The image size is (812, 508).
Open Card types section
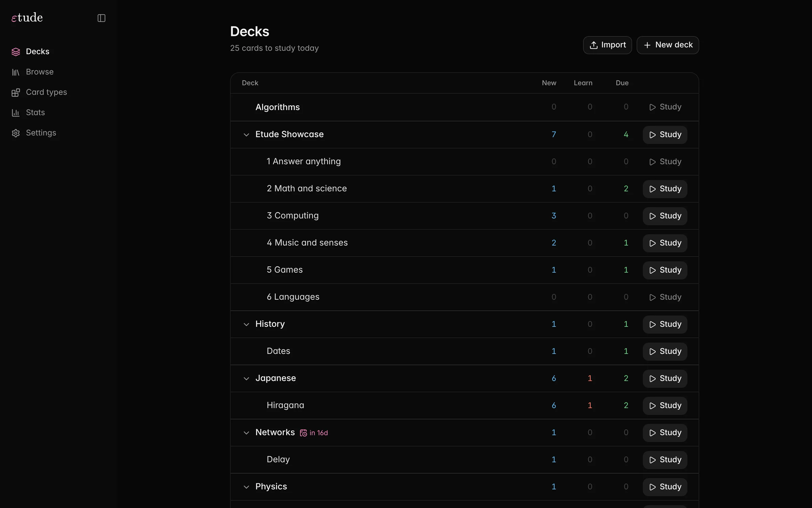click(59, 92)
